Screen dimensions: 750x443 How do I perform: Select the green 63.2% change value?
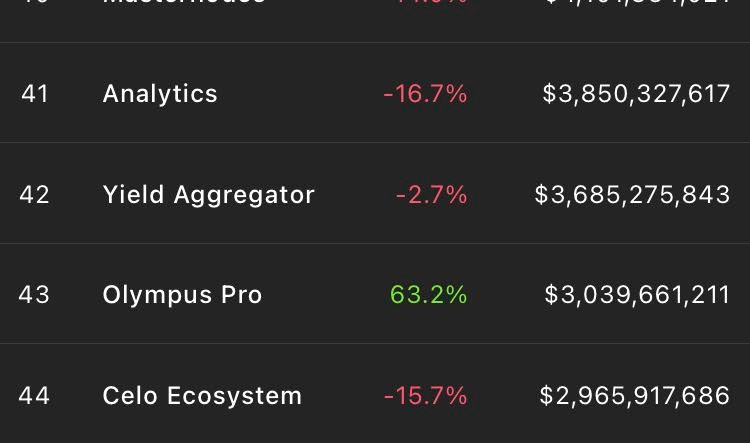(429, 294)
